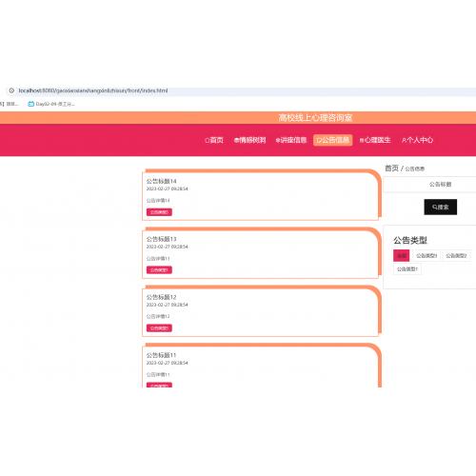Screen dimensions: 476x476
Task: Open the Day02 bookmark folder icon
Action: coord(30,104)
